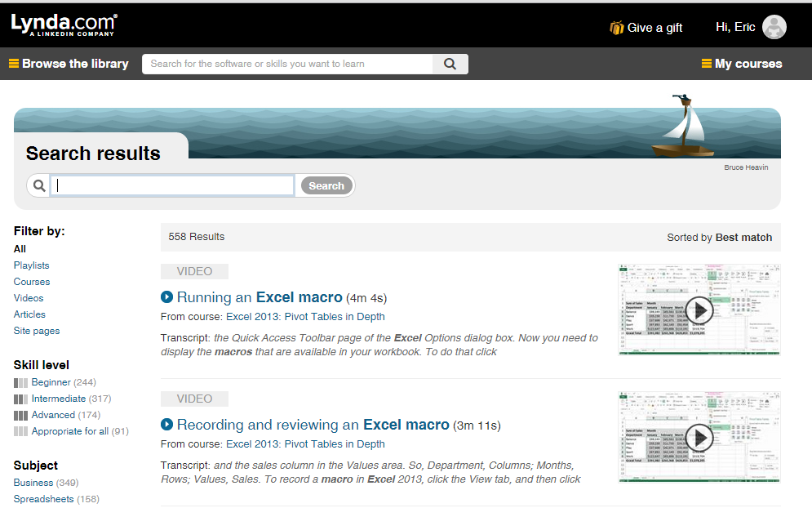This screenshot has height=508, width=812.
Task: Click the gray Search button
Action: 326,185
